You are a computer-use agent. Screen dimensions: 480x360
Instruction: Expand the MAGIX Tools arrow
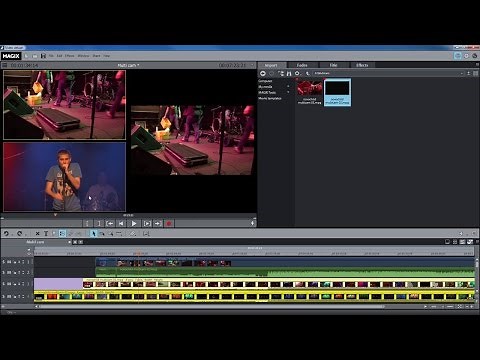[x=288, y=93]
